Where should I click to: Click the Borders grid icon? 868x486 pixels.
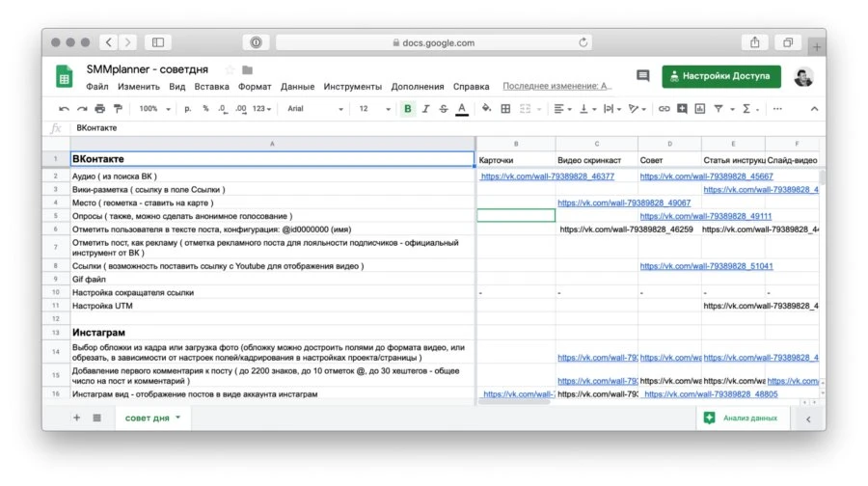[x=505, y=109]
